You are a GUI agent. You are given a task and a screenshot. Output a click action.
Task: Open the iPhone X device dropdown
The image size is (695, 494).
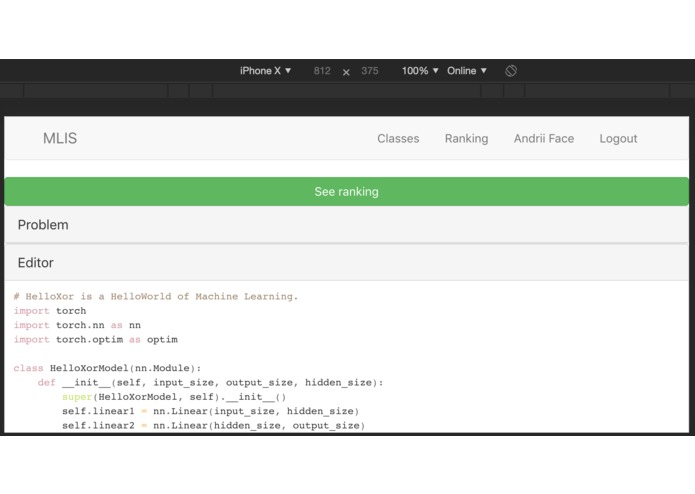265,71
